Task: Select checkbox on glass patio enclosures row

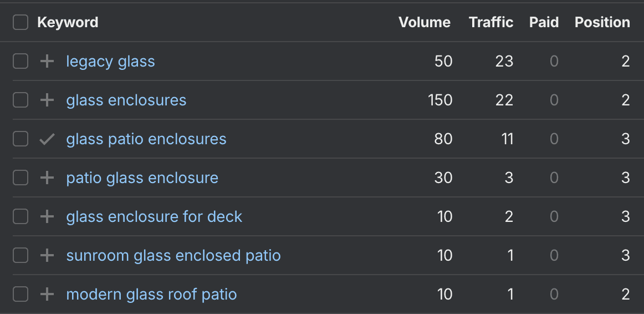Action: [x=21, y=139]
